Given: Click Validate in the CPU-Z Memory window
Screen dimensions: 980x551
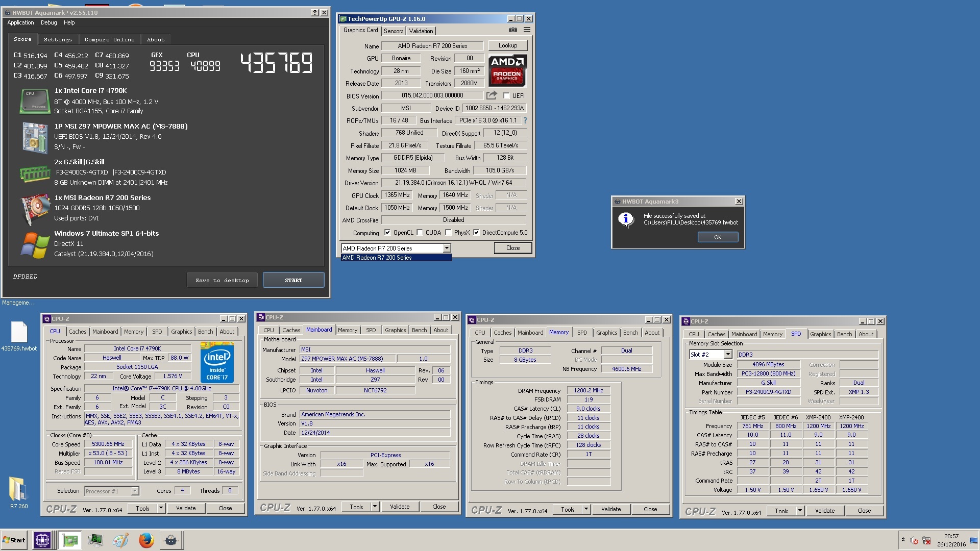Looking at the screenshot, I should (611, 509).
